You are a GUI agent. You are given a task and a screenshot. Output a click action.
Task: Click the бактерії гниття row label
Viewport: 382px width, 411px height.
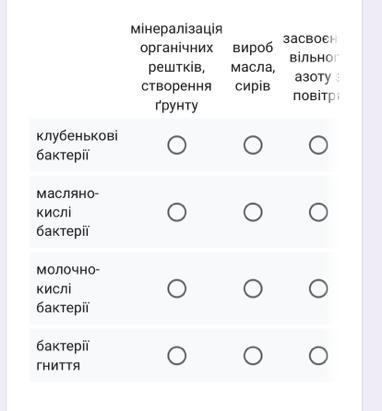pyautogui.click(x=63, y=355)
